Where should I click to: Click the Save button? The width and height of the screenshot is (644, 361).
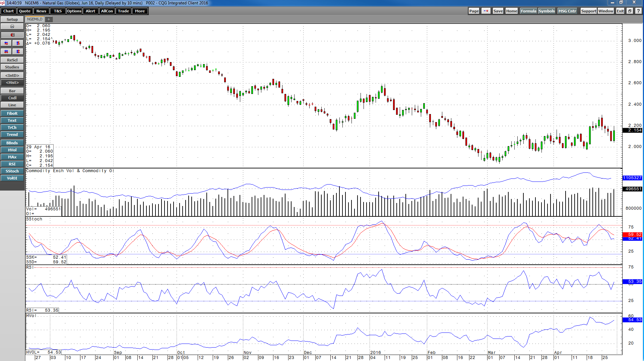498,11
